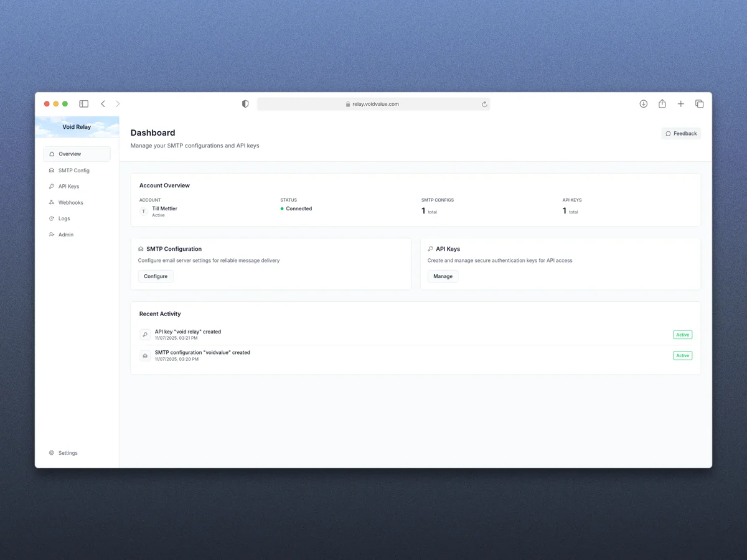Toggle the Safari sidebar icon

click(x=83, y=103)
